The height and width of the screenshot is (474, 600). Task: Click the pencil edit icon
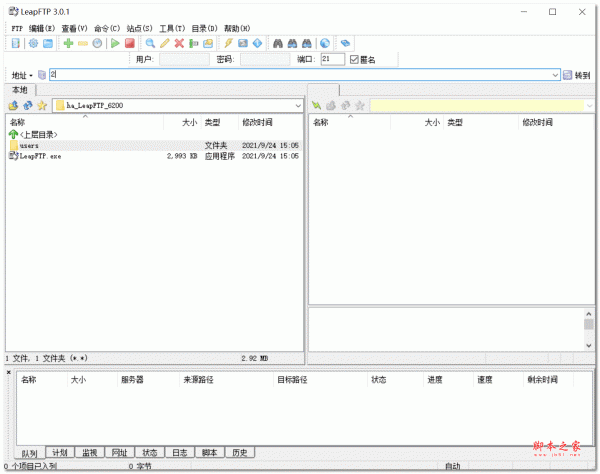coord(165,43)
